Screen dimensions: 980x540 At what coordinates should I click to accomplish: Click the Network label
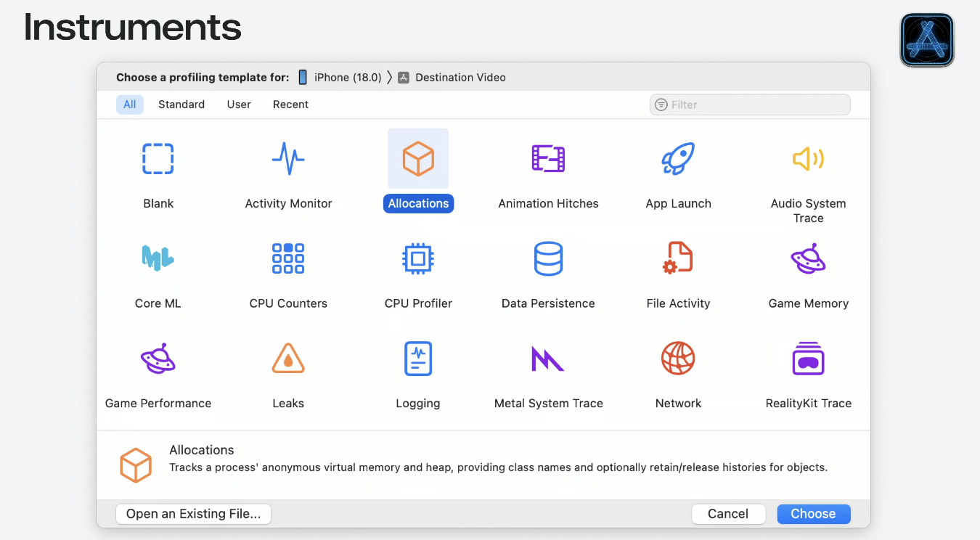678,404
